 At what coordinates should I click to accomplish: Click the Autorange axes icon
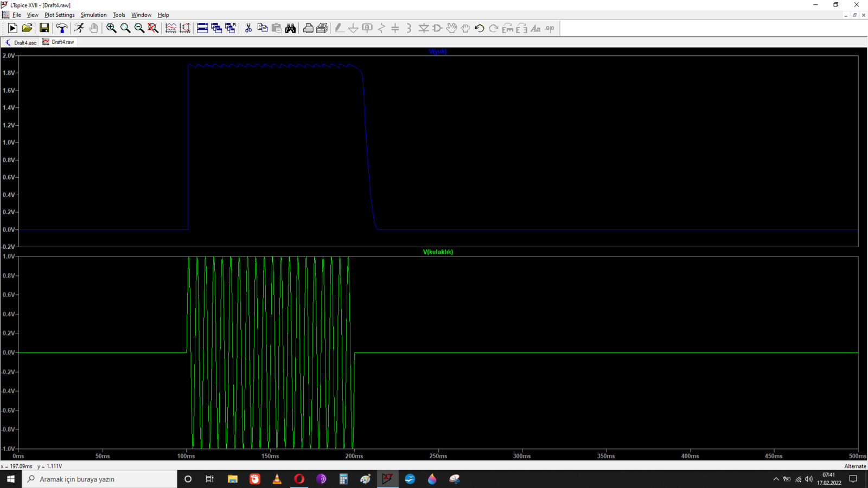(x=185, y=28)
